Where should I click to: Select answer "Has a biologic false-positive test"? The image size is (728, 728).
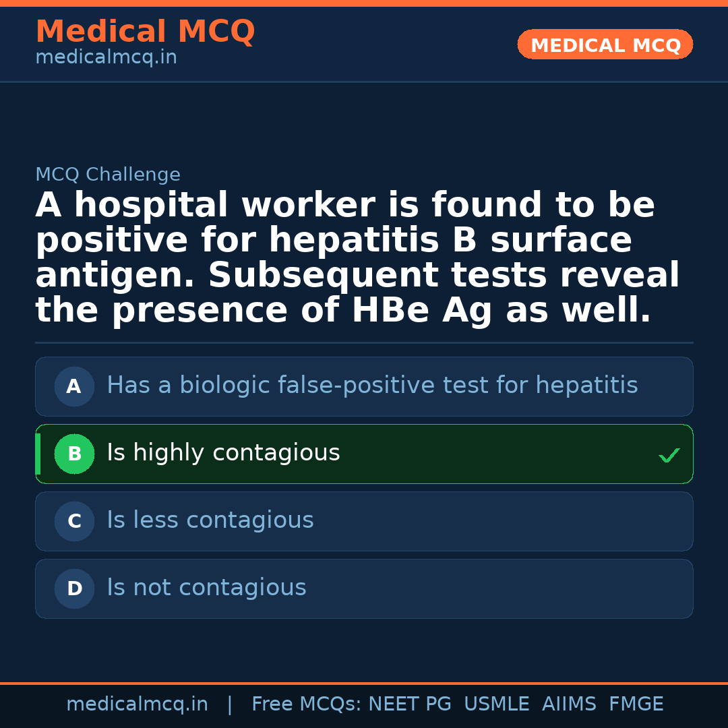point(372,386)
